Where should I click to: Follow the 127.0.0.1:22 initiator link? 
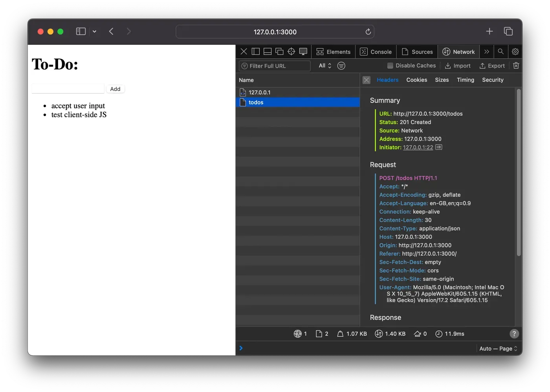[418, 147]
